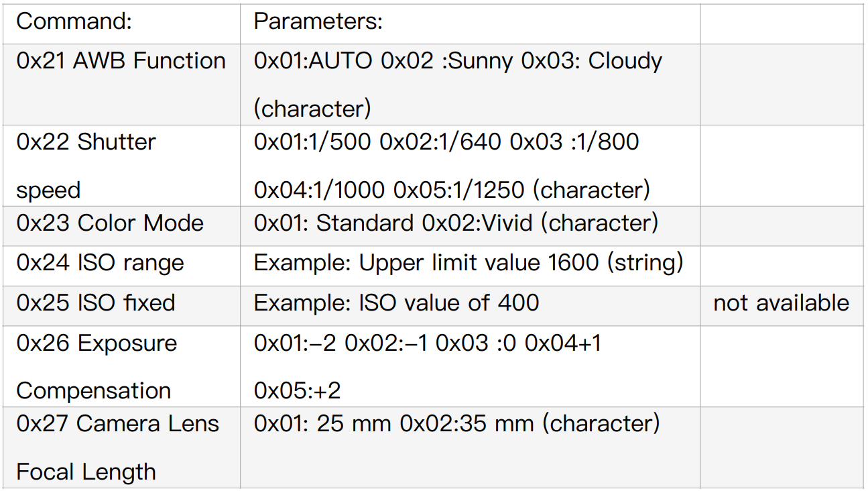868x491 pixels.
Task: Select the '0x27 Camera Lens Focal Length' cell
Action: click(x=117, y=447)
